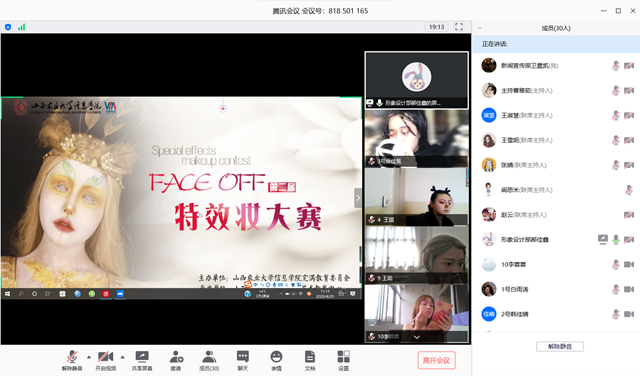Image resolution: width=640 pixels, height=376 pixels.
Task: Click search icon in shared screen taskbar
Action: click(x=21, y=294)
